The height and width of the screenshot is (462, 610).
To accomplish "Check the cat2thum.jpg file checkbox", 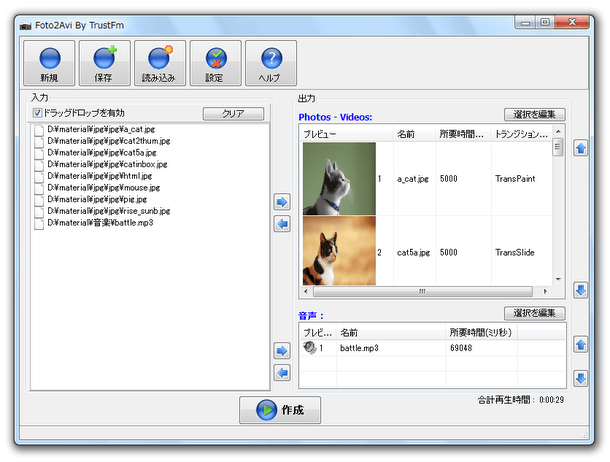I will pos(39,142).
